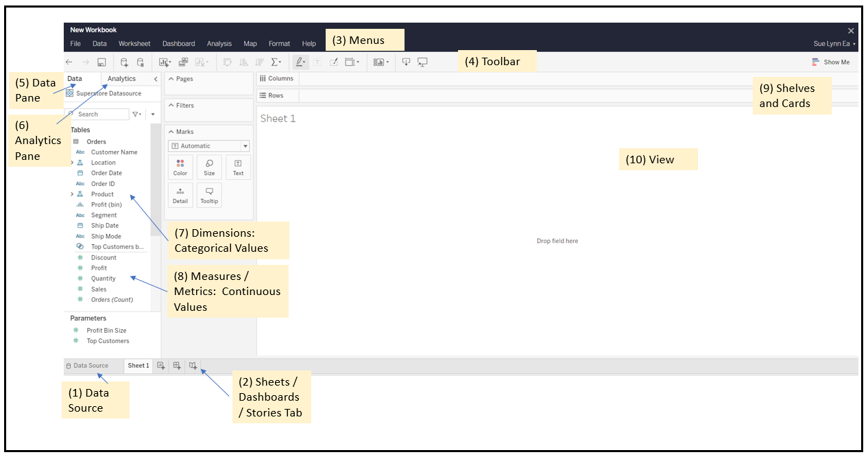Click the New Story icon in bottom tab bar
This screenshot has width=868, height=459.
(x=193, y=366)
